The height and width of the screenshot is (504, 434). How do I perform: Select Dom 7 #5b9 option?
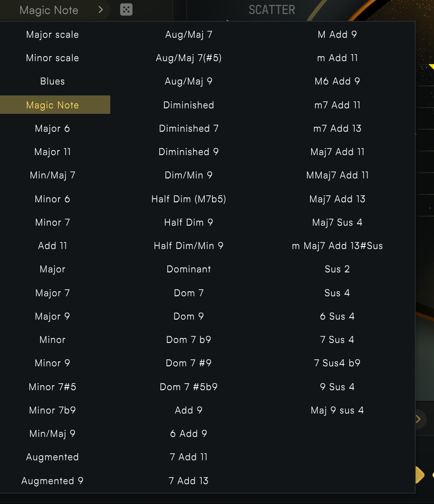coord(189,387)
